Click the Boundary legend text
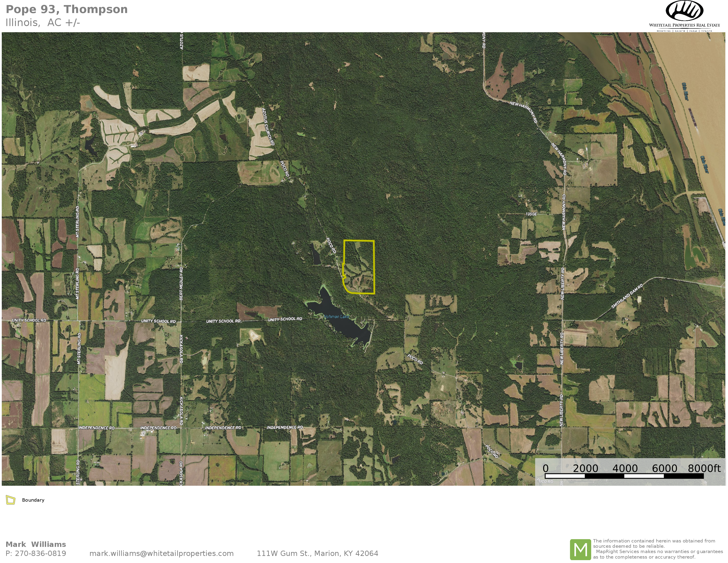The width and height of the screenshot is (728, 563). click(x=33, y=500)
